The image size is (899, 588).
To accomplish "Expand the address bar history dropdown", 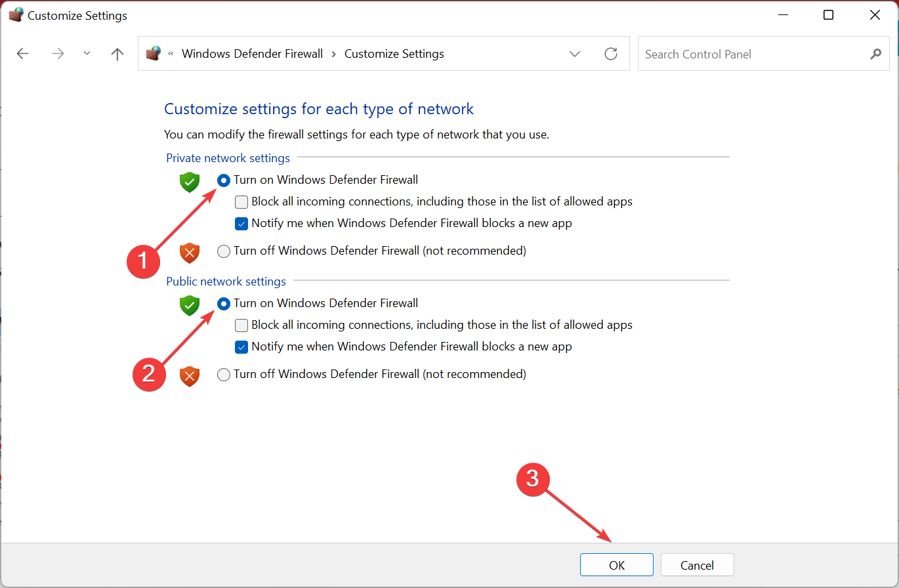I will [575, 54].
